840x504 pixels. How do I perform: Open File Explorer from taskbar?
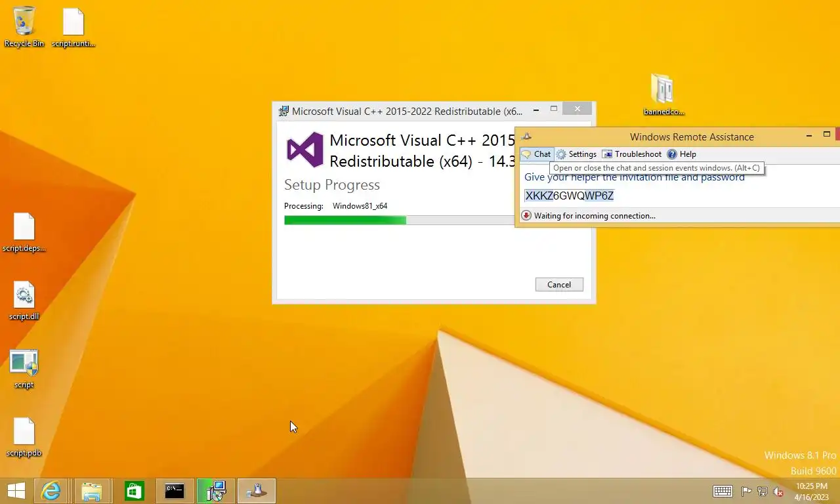tap(92, 490)
